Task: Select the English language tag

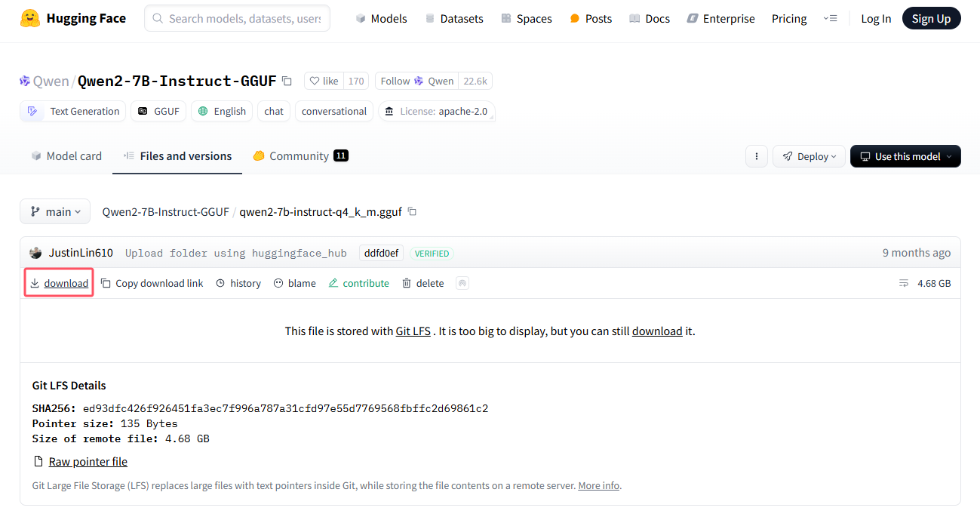Action: (222, 111)
